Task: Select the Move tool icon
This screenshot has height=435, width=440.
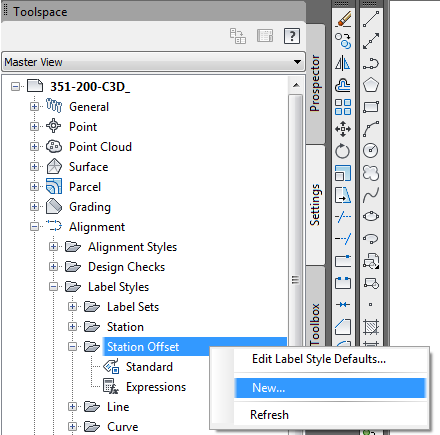Action: pyautogui.click(x=343, y=129)
